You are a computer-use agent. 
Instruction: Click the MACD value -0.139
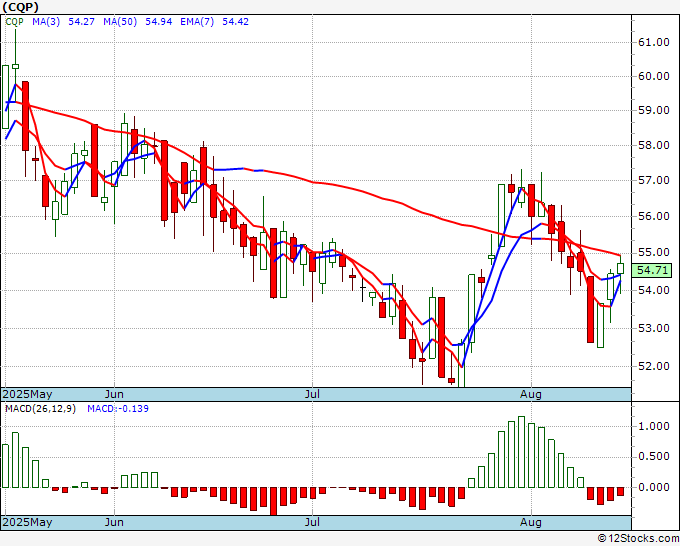(x=133, y=409)
